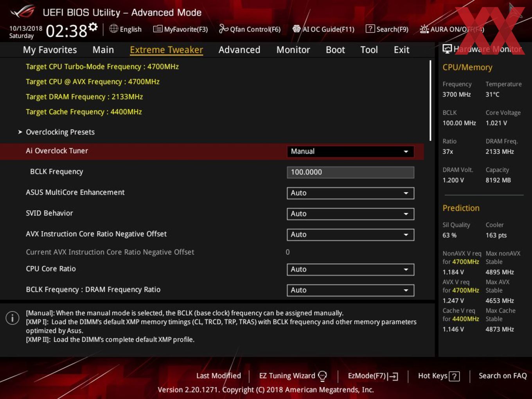
Task: Open the Ai Overclock Tuner dropdown
Action: (x=350, y=151)
